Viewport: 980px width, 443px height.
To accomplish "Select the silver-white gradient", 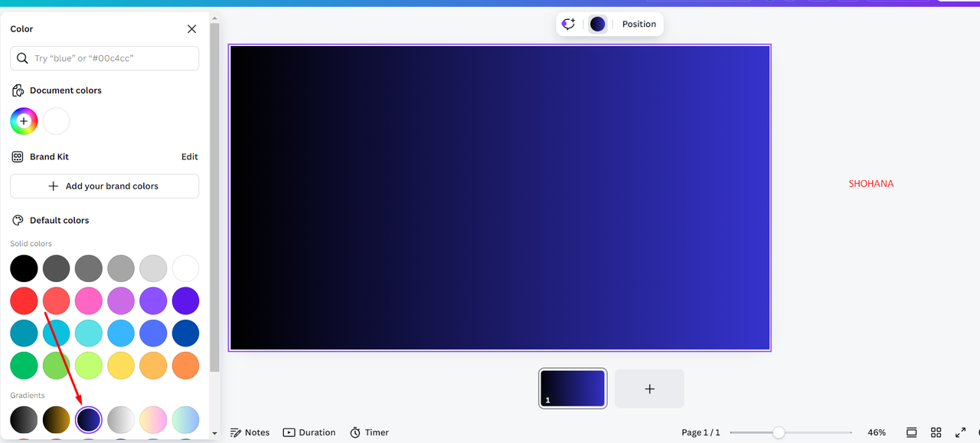I will tap(121, 420).
